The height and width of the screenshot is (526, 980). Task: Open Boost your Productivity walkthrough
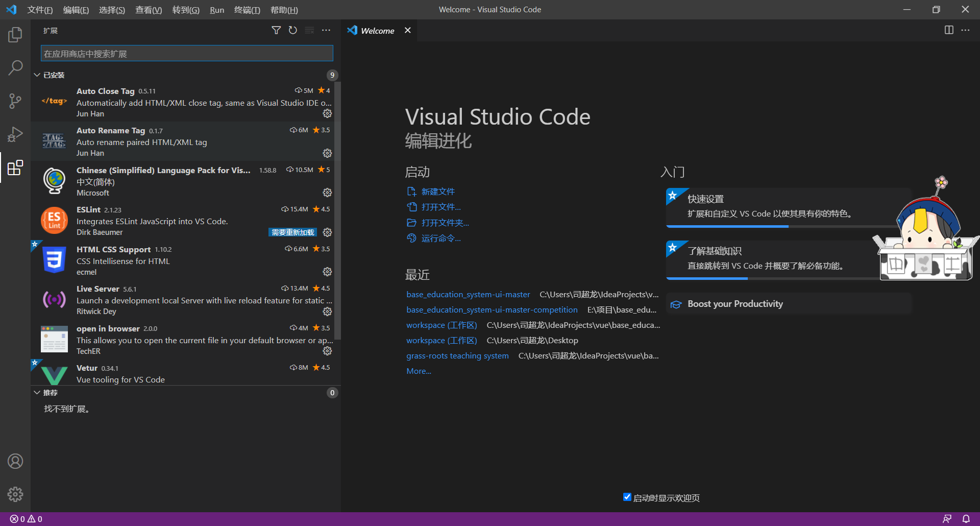click(x=789, y=304)
